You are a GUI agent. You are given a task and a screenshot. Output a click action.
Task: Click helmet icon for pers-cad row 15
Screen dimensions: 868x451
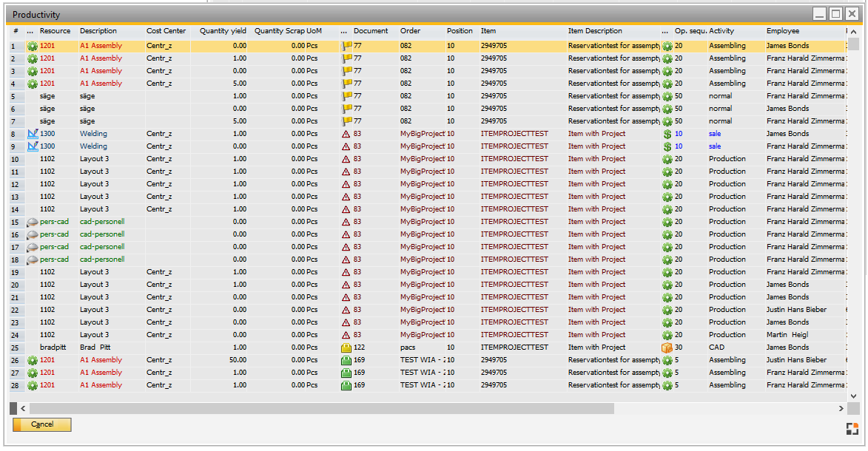33,222
